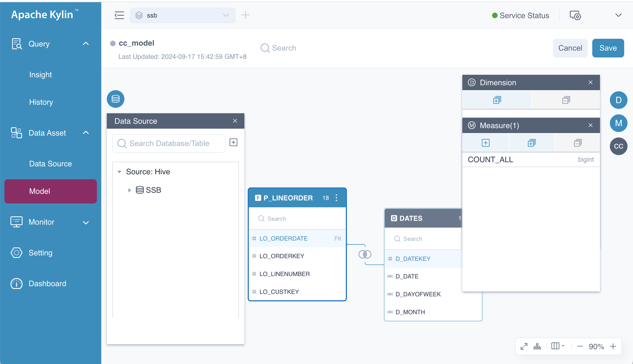Open P_LINEORDER table options menu
The width and height of the screenshot is (633, 364).
point(336,198)
